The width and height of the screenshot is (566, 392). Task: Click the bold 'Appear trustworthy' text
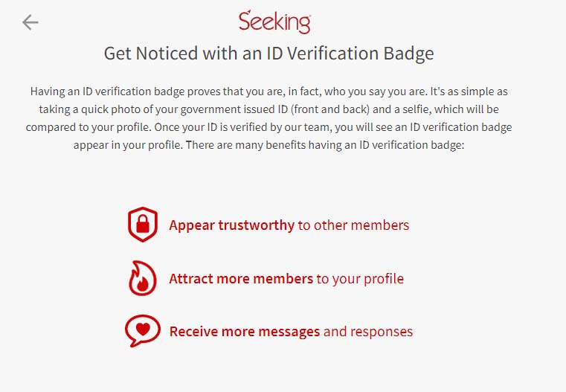click(232, 225)
